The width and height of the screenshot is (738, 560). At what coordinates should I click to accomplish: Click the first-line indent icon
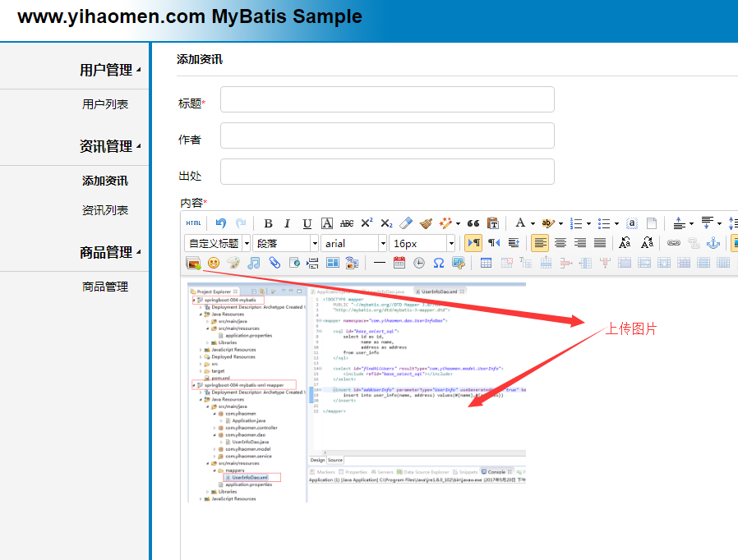pyautogui.click(x=514, y=243)
